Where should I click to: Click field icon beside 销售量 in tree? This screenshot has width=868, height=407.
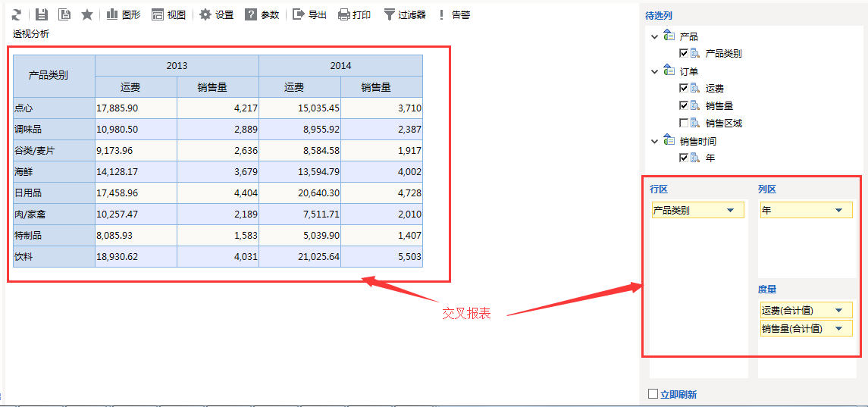tap(694, 105)
